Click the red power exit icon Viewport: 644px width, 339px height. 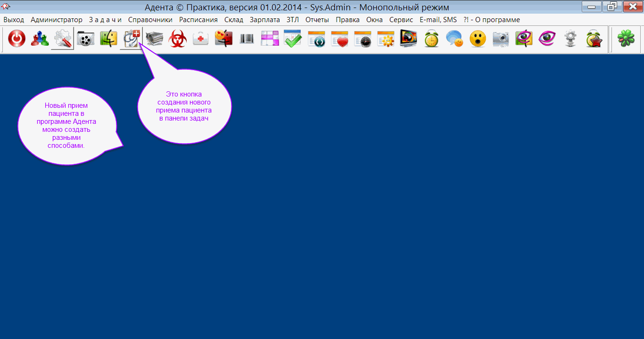coord(17,39)
